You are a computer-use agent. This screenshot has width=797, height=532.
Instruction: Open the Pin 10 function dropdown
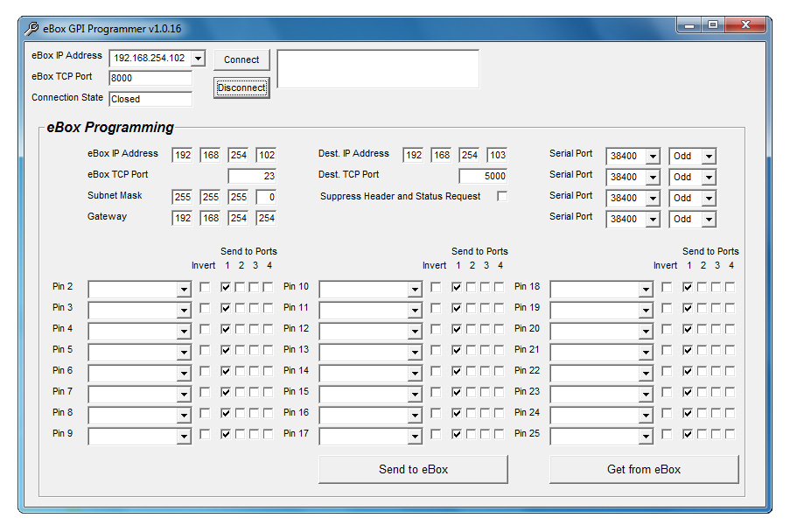coord(415,290)
